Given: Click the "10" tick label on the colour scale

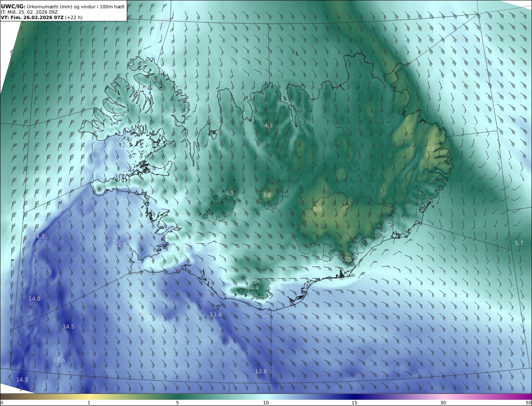Looking at the screenshot, I should [x=266, y=403].
